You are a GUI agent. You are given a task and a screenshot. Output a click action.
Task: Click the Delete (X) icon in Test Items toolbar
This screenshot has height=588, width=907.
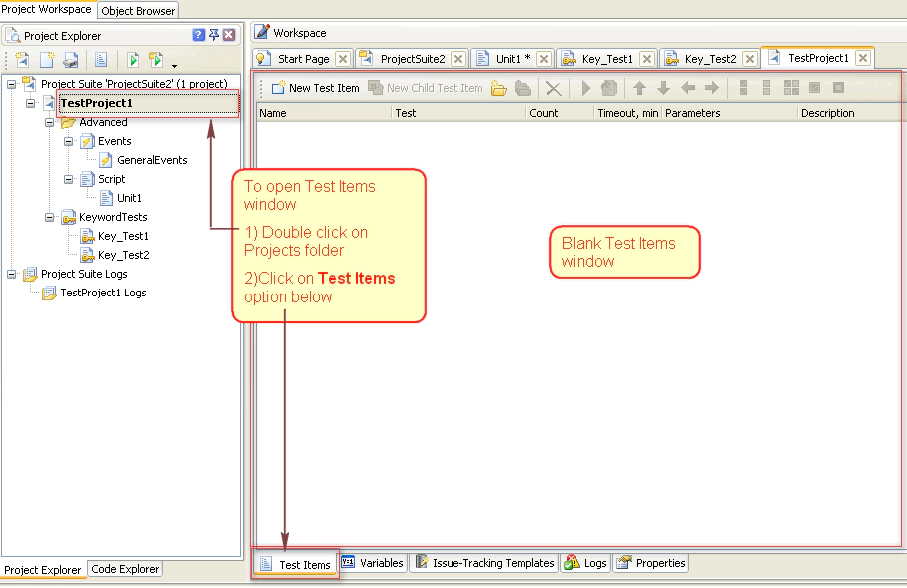coord(553,88)
